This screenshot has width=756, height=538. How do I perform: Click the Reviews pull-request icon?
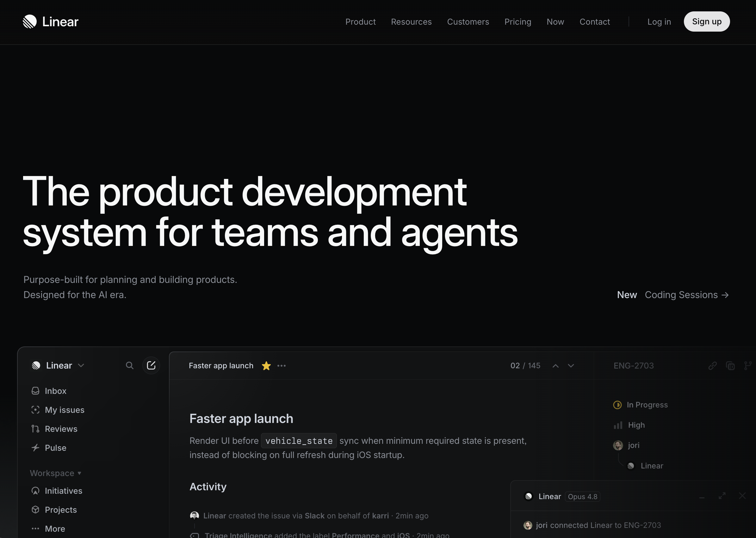(35, 429)
